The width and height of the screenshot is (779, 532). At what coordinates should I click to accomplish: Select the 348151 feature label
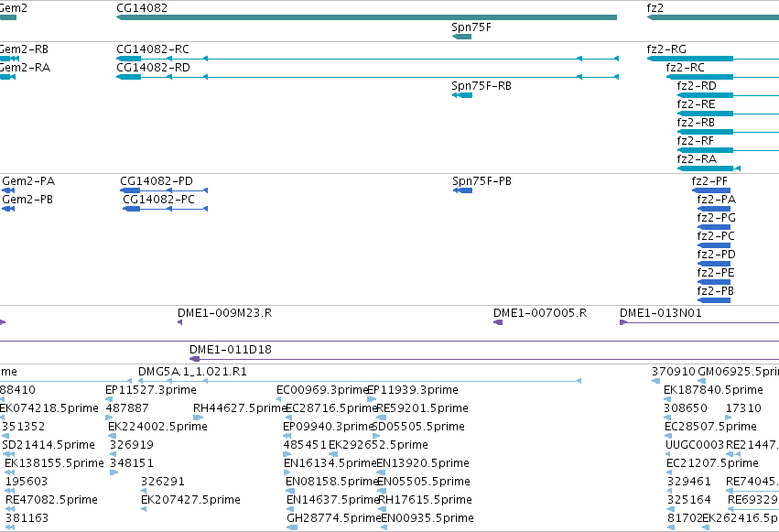point(132,464)
